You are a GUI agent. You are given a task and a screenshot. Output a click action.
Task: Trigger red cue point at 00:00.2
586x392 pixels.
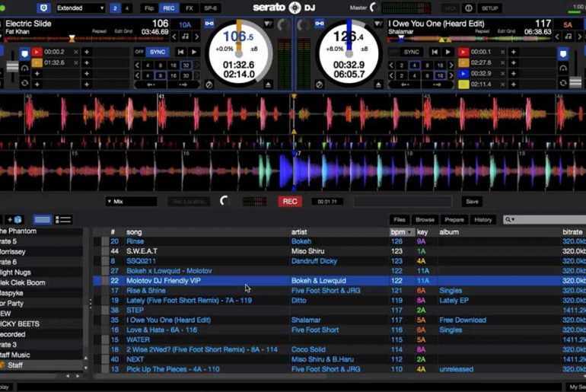[x=36, y=52]
